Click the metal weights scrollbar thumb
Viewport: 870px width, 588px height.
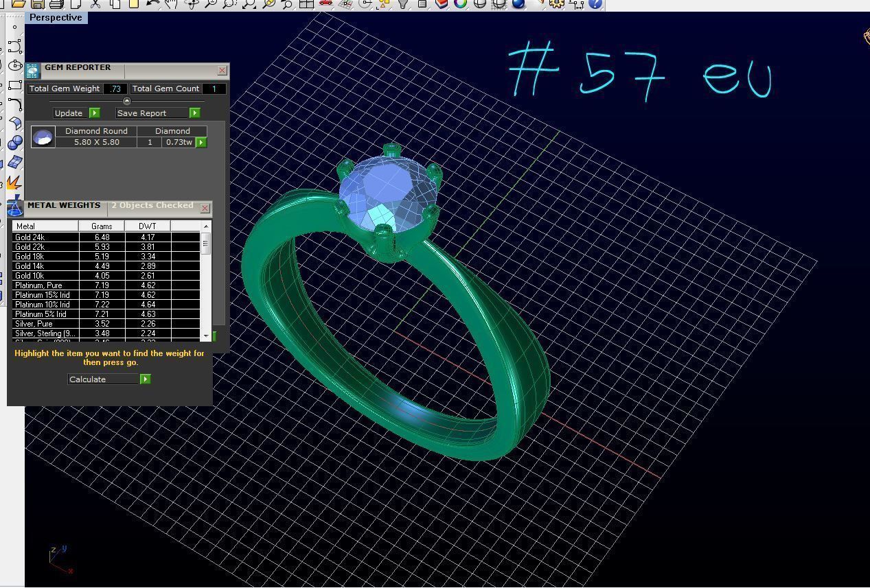point(205,243)
